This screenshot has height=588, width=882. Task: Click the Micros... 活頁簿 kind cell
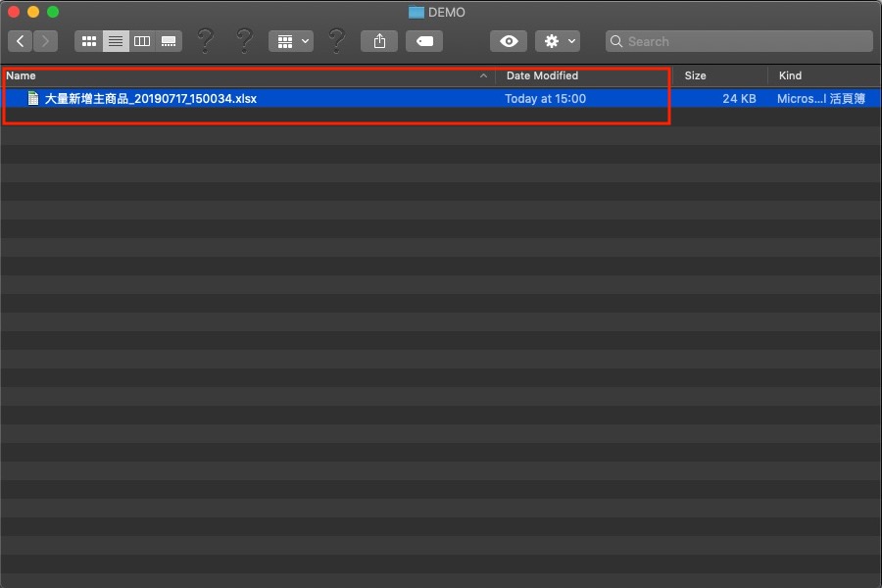point(820,98)
